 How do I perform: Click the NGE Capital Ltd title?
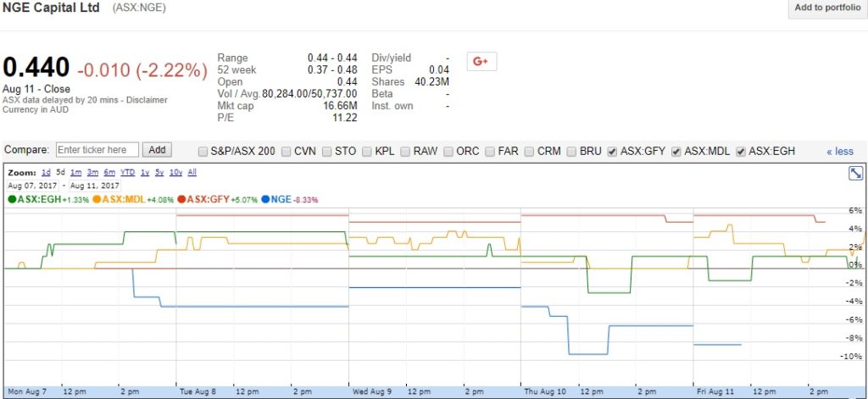[52, 8]
